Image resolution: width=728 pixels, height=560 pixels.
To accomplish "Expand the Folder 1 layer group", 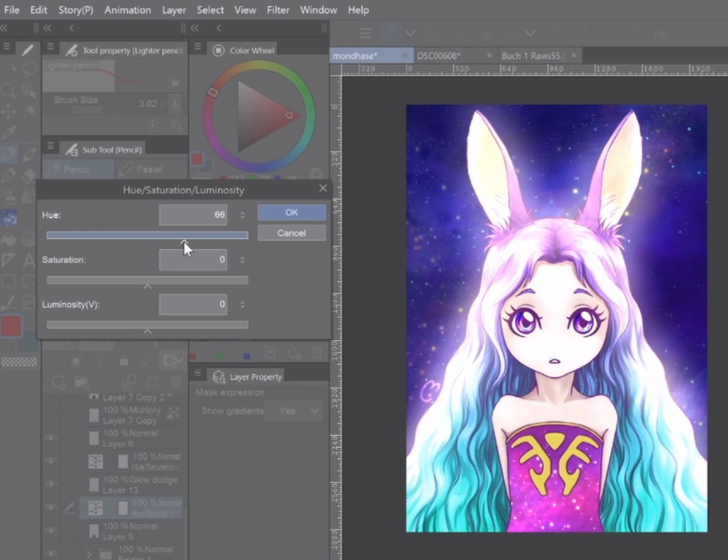I will [89, 554].
